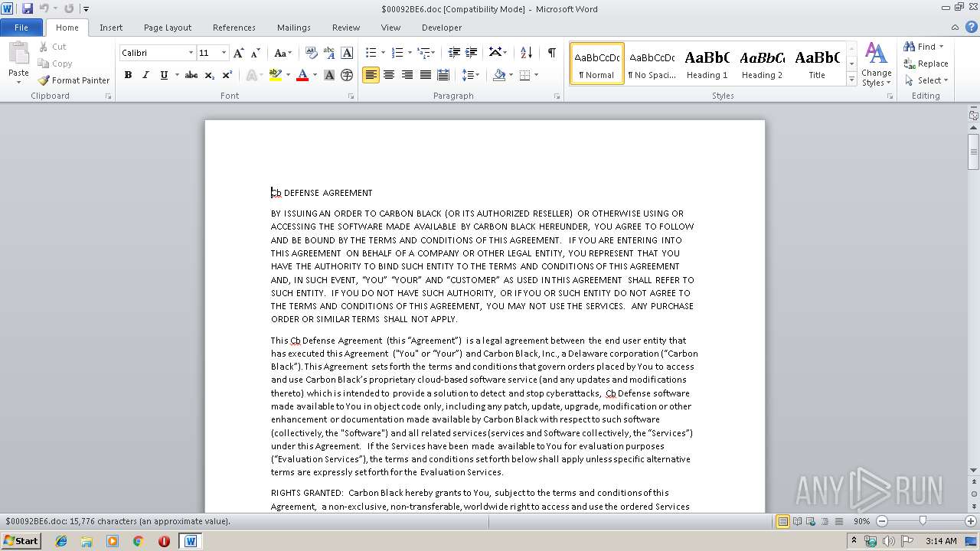The image size is (980, 551).
Task: Grow font size with the large A icon
Action: tap(239, 53)
